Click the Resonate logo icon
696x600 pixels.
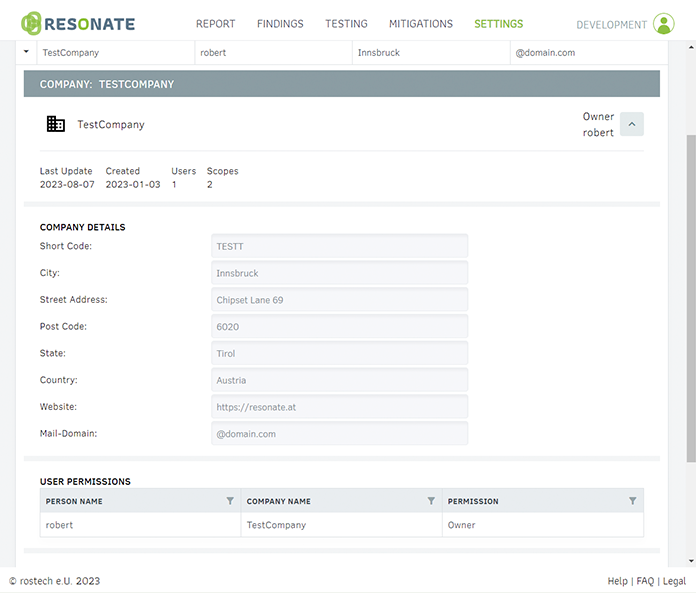pyautogui.click(x=32, y=24)
